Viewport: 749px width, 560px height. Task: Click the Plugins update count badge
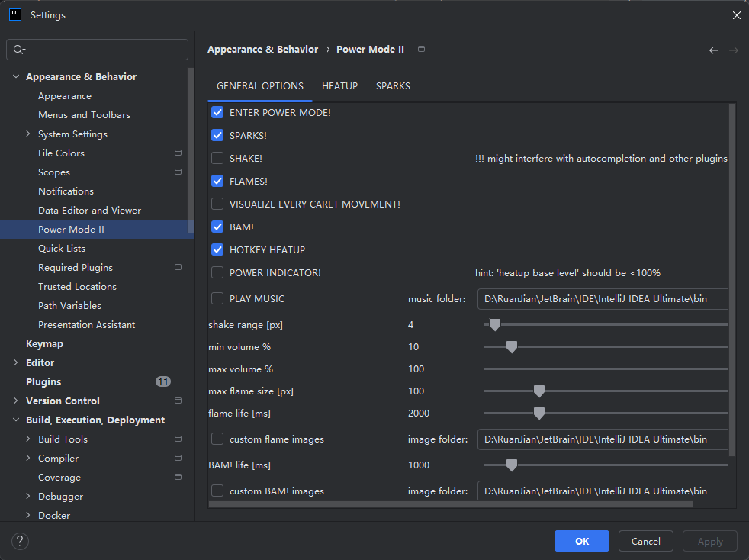point(162,381)
